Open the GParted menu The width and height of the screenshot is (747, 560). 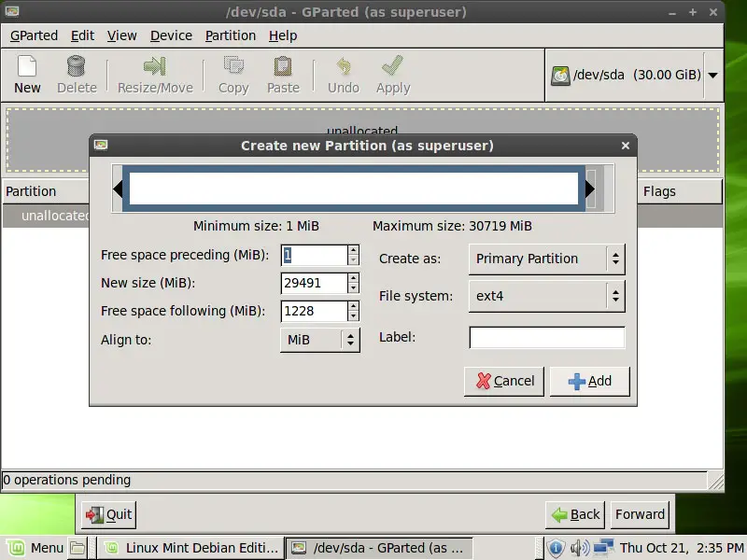tap(34, 35)
